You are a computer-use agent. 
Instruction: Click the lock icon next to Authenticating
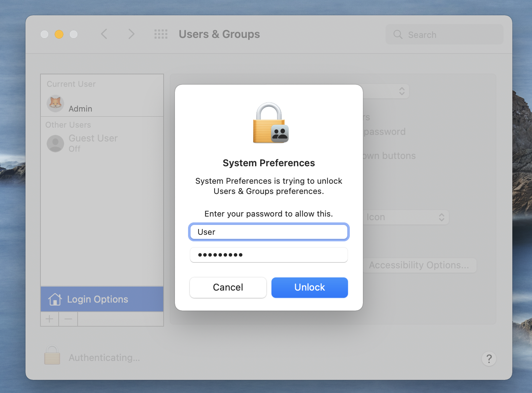[x=52, y=355]
